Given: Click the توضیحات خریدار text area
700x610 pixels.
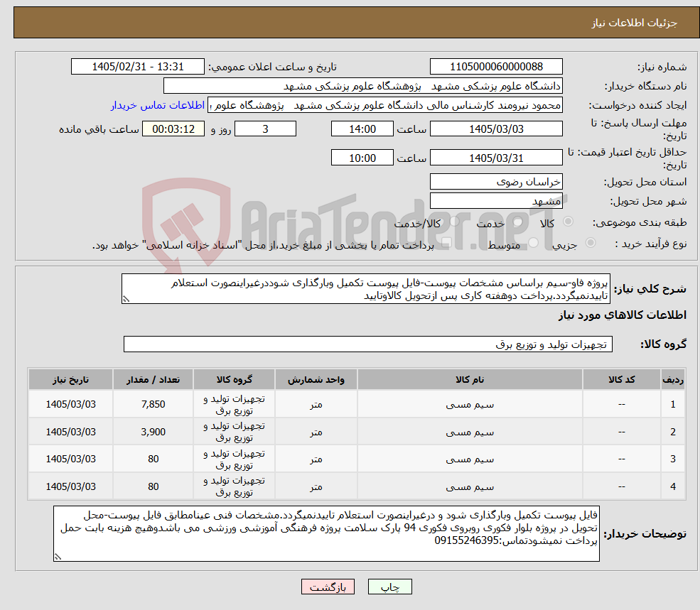Looking at the screenshot, I should click(326, 533).
